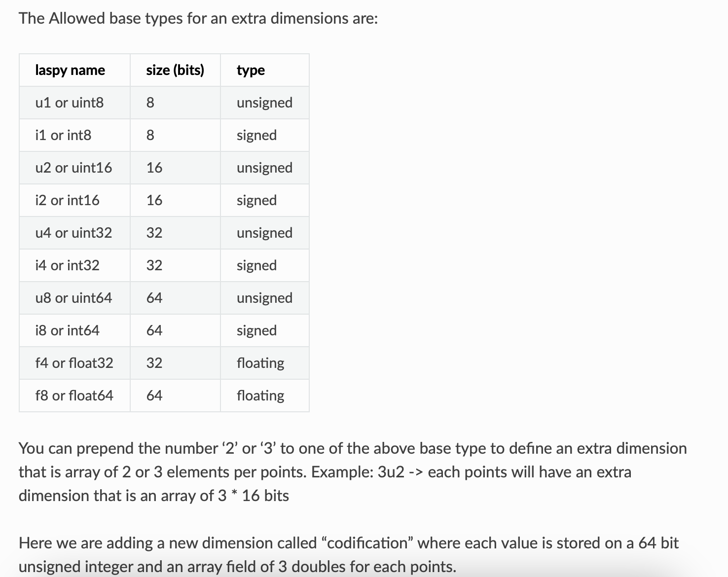Click the 'Allowed base types' intro sentence

[x=198, y=18]
